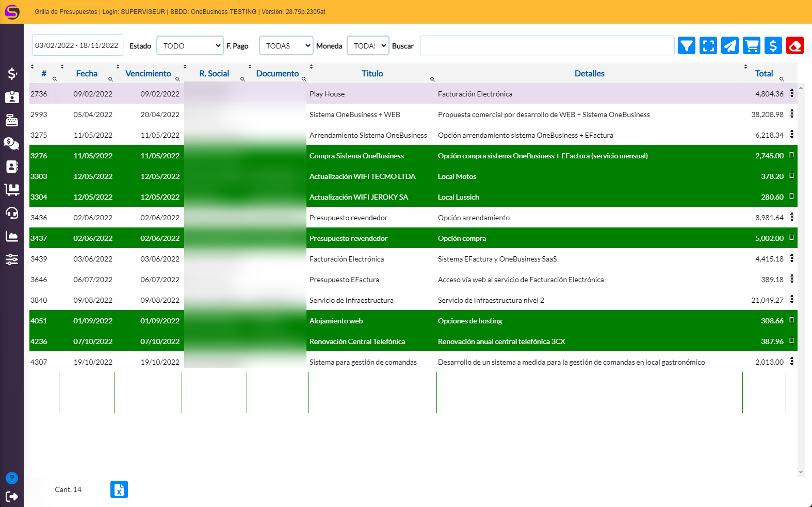
Task: Open the F. Pago dropdown showing TODAS
Action: coord(286,46)
